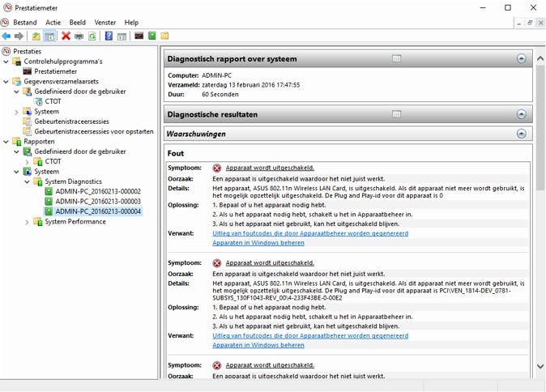Collapse the Rapporten node

[x=6, y=142]
